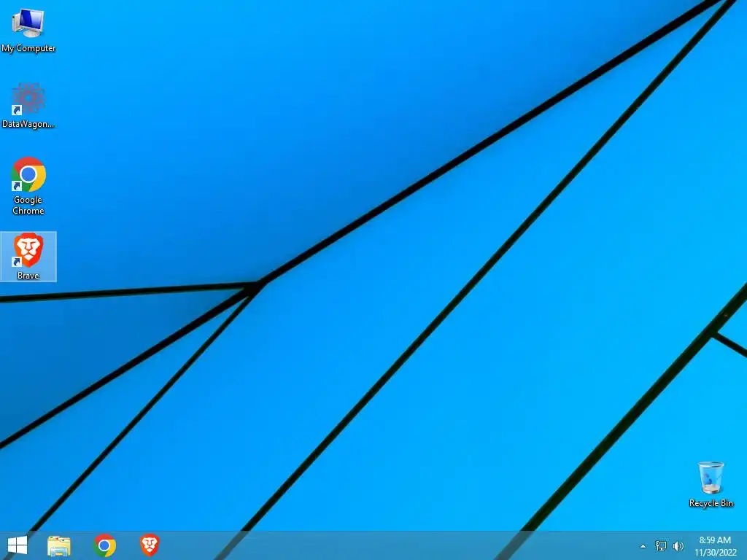The height and width of the screenshot is (560, 747).
Task: Click the "Brave" label text
Action: point(28,275)
